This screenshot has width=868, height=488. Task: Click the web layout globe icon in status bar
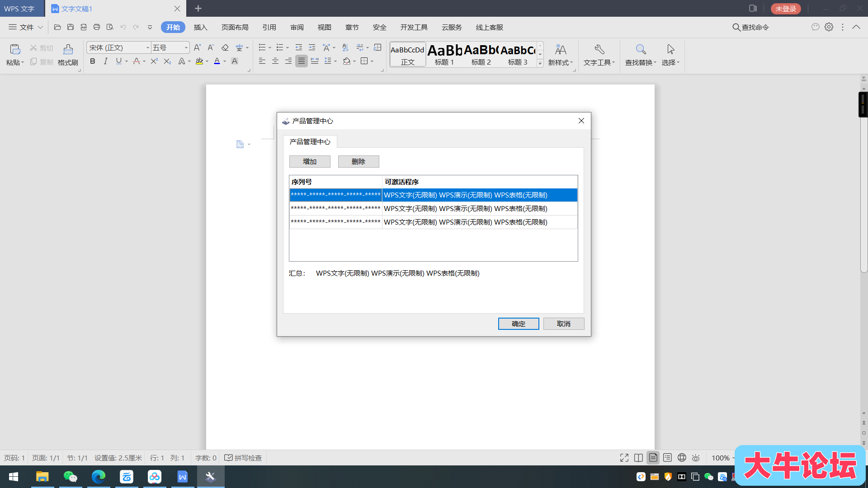[x=682, y=458]
